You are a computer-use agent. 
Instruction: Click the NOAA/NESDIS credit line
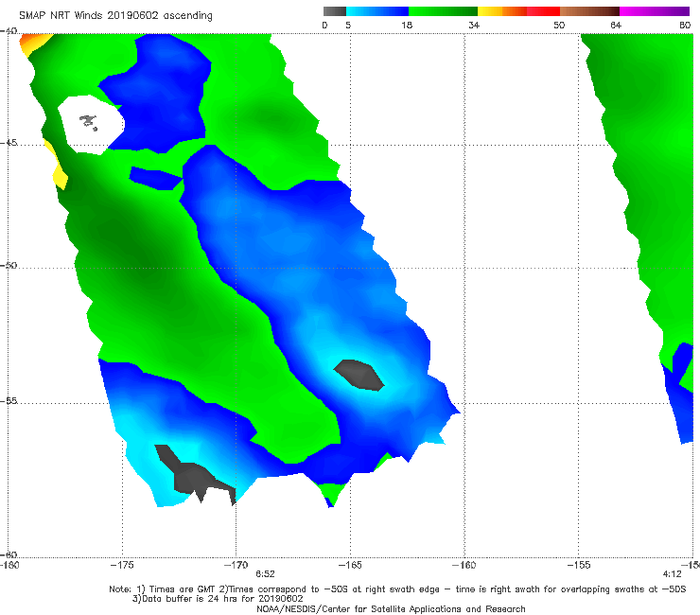[x=391, y=609]
